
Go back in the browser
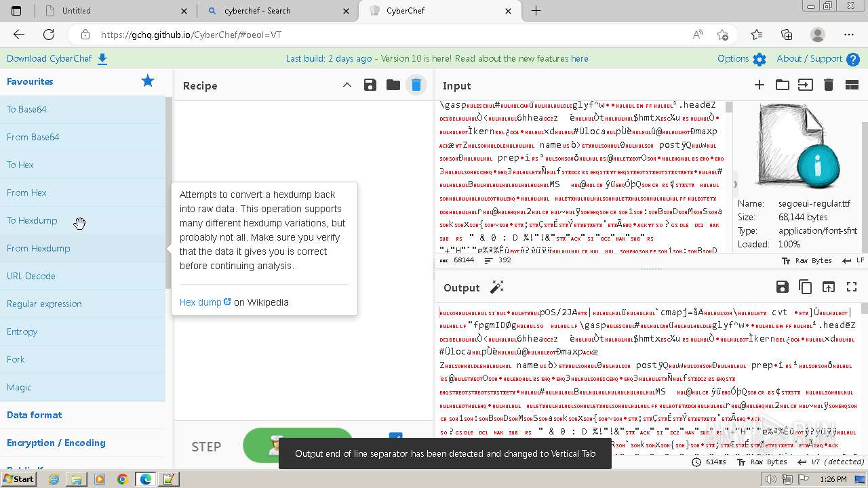[x=19, y=35]
